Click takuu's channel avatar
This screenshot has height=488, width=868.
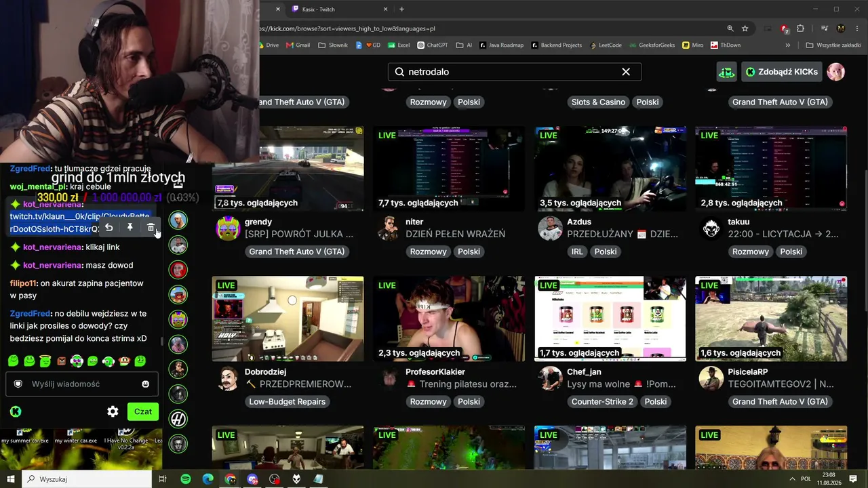coord(711,229)
